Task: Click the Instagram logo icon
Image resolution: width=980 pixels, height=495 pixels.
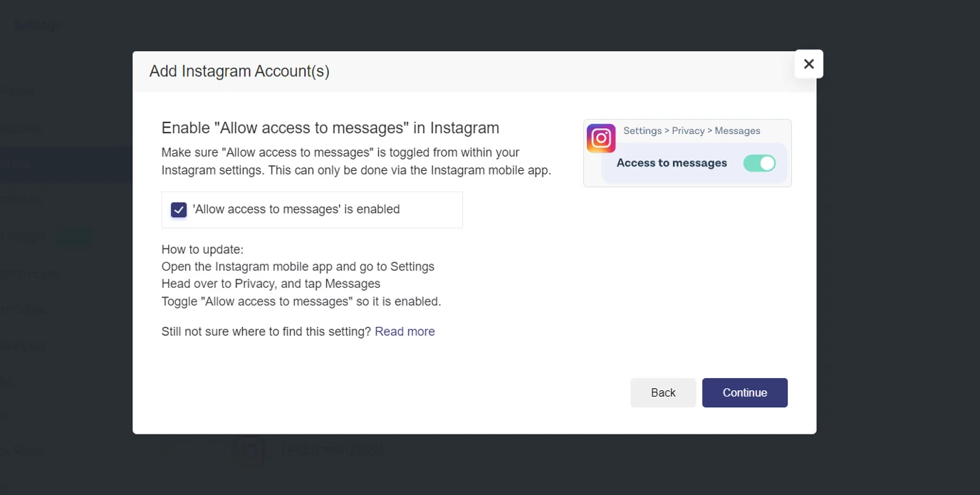Action: (600, 138)
